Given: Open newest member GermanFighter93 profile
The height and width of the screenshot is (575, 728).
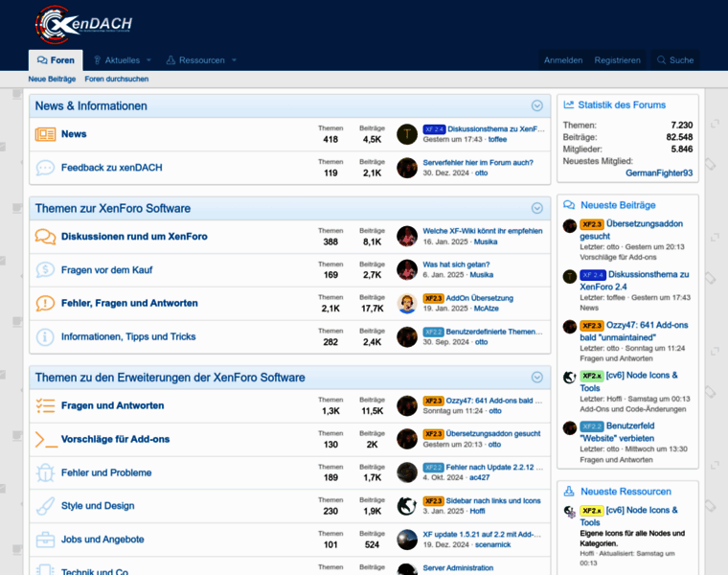Looking at the screenshot, I should (659, 173).
